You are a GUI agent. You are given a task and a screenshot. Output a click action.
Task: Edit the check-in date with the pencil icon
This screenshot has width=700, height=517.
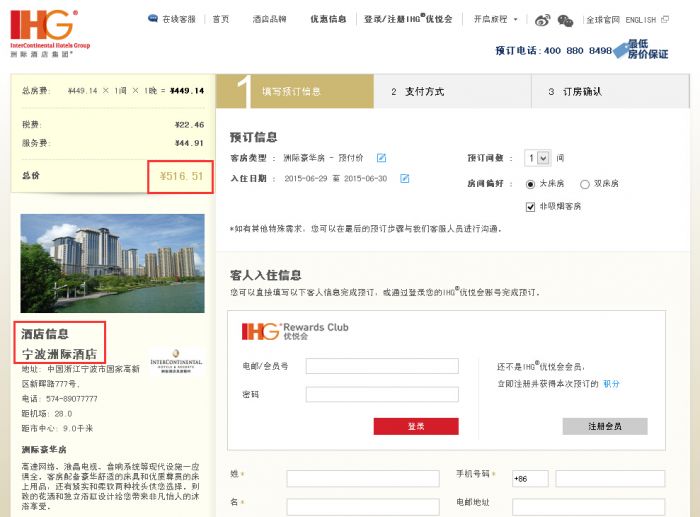click(404, 179)
